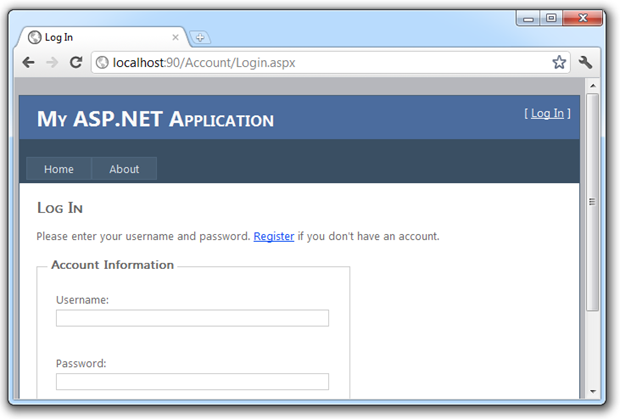The height and width of the screenshot is (419, 620).
Task: Click the Password label
Action: (81, 363)
